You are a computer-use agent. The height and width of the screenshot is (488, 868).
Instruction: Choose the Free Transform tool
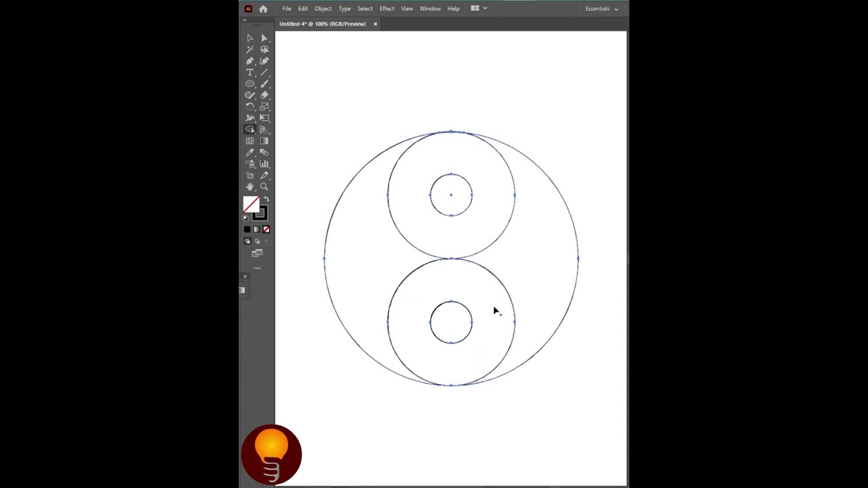(x=264, y=118)
